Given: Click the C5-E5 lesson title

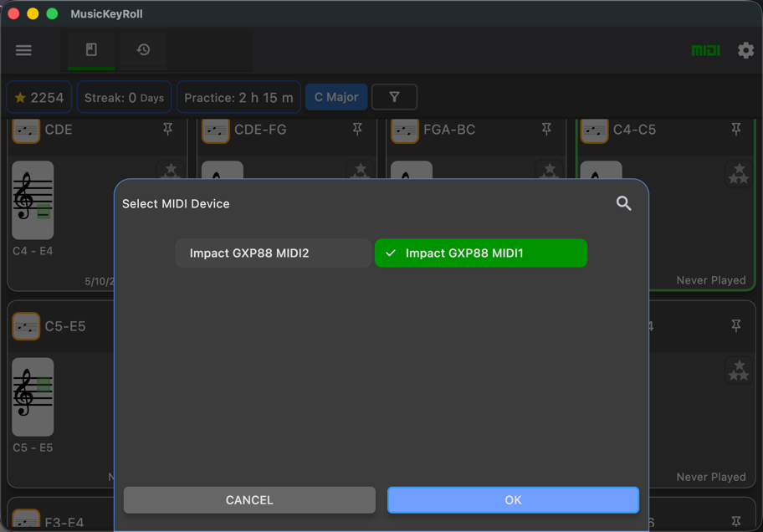Looking at the screenshot, I should pyautogui.click(x=65, y=326).
